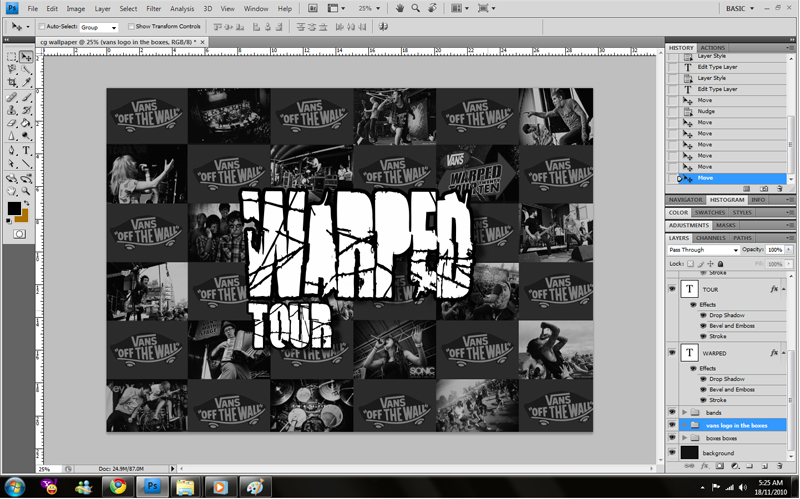800x499 pixels.
Task: Add a layer mask from Layers panel
Action: tap(719, 466)
